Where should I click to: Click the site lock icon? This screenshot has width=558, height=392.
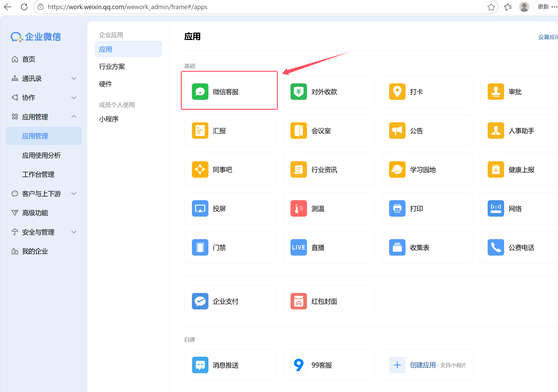click(x=41, y=7)
